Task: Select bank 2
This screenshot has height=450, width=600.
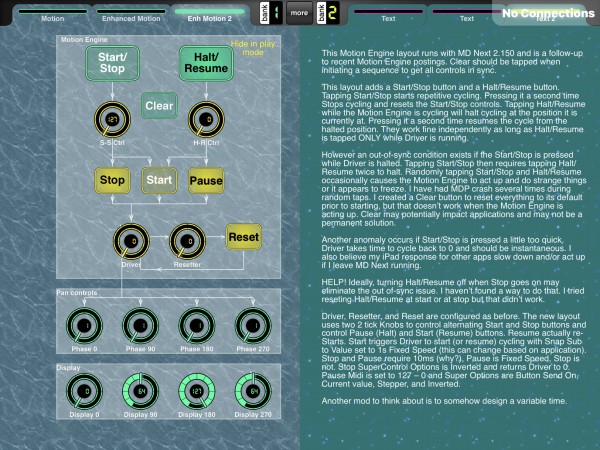Action: pos(328,13)
